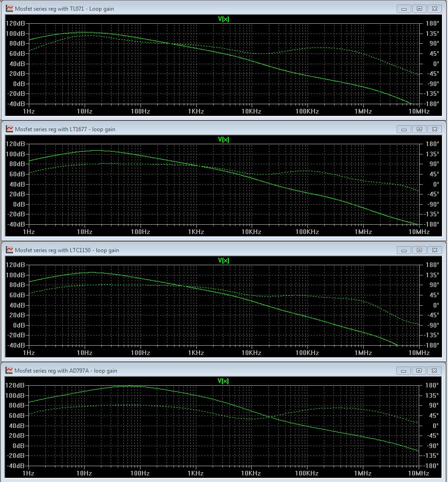Click the 100Hz frequency label in AD797A plot
This screenshot has width=448, height=482.
pyautogui.click(x=140, y=473)
